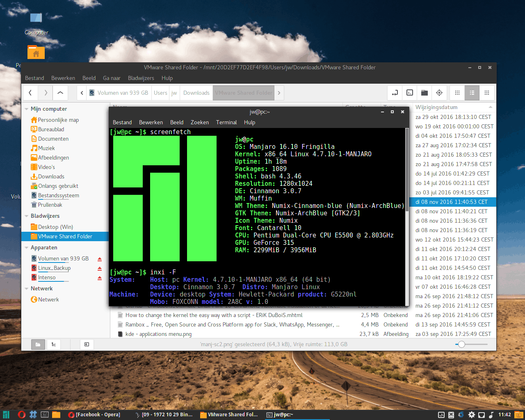This screenshot has height=420, width=525.
Task: Toggle location entry icon in toolbar
Action: (395, 93)
